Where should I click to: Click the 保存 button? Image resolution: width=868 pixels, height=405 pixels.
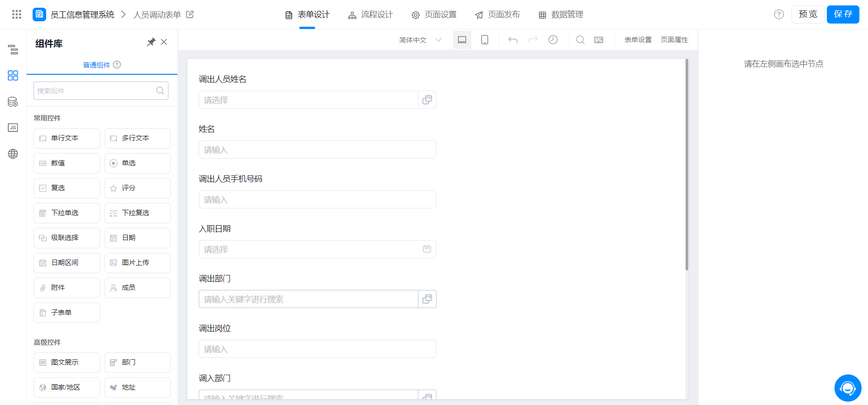pos(843,14)
